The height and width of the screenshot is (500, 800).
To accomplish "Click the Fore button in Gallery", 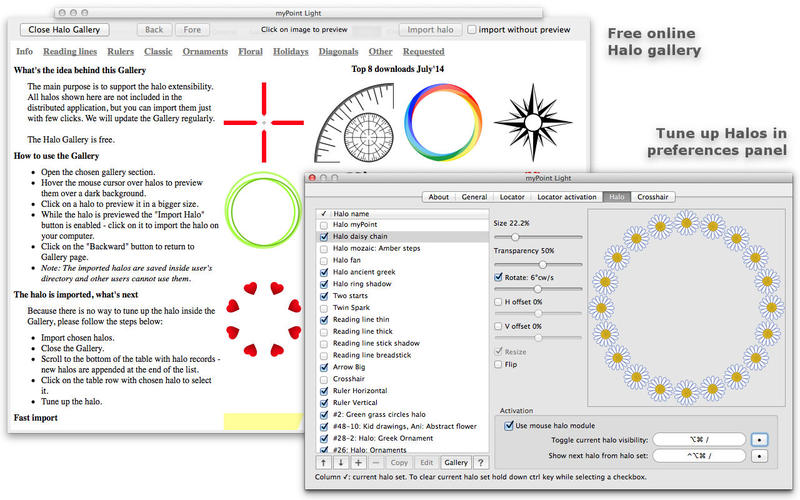I will pyautogui.click(x=192, y=30).
